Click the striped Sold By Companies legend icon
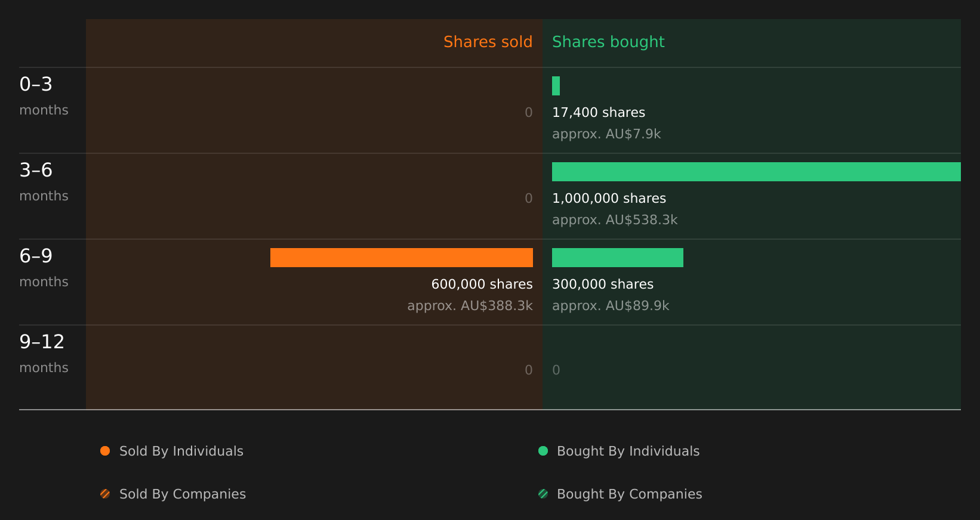 [x=105, y=494]
